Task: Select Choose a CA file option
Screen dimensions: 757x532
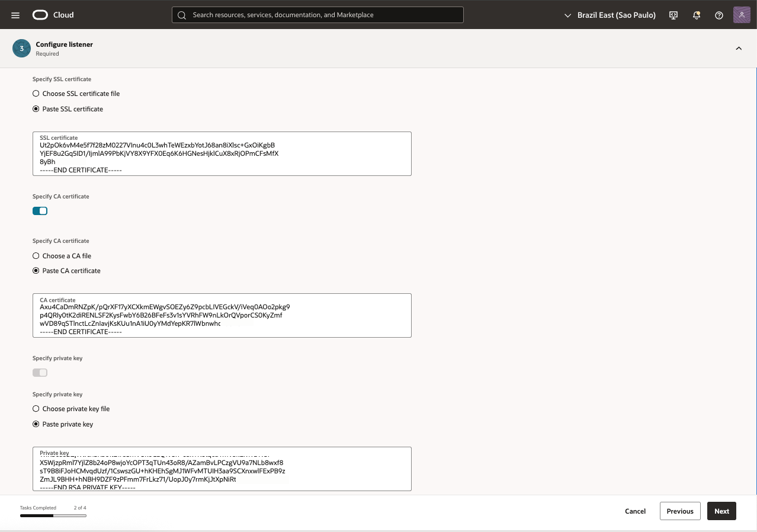Action: tap(62, 256)
